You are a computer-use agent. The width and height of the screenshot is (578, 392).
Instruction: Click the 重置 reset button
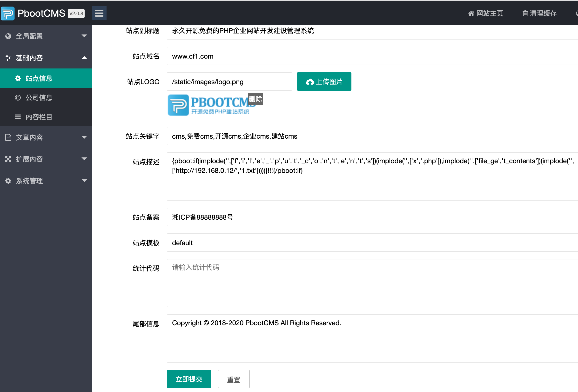coord(233,379)
